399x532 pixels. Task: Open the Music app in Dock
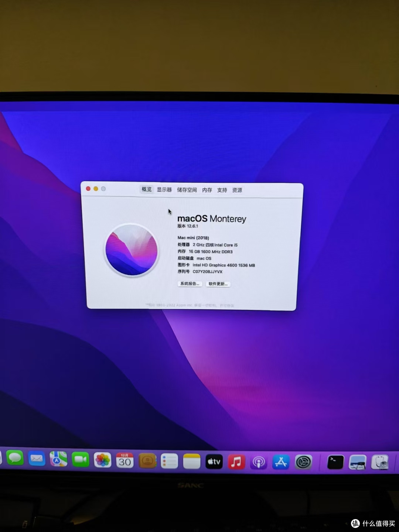point(236,462)
